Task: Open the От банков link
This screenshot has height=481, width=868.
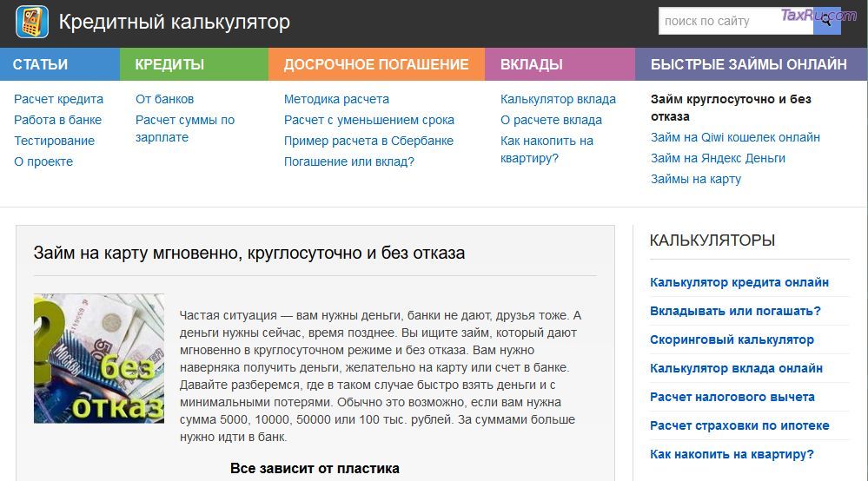Action: pyautogui.click(x=164, y=99)
